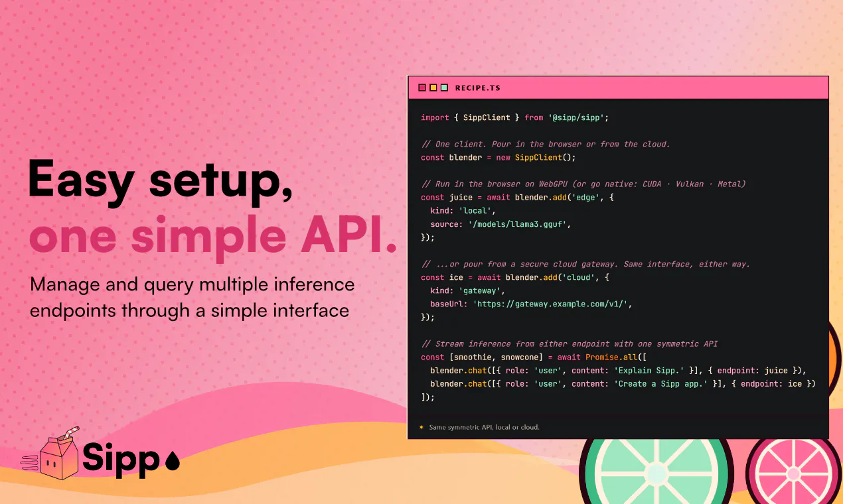
Task: Click the Sipp wordmark text
Action: click(121, 458)
